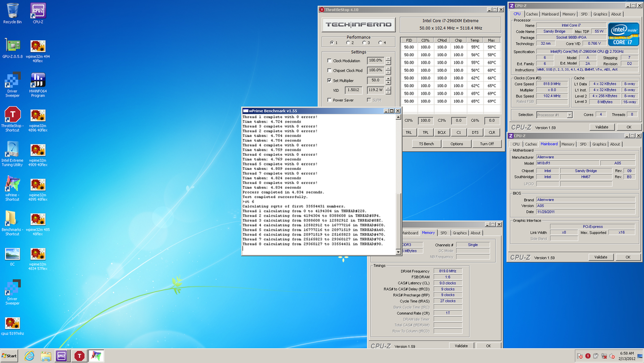644x363 pixels.
Task: Select Performance profile 2 radio button
Action: 348,43
